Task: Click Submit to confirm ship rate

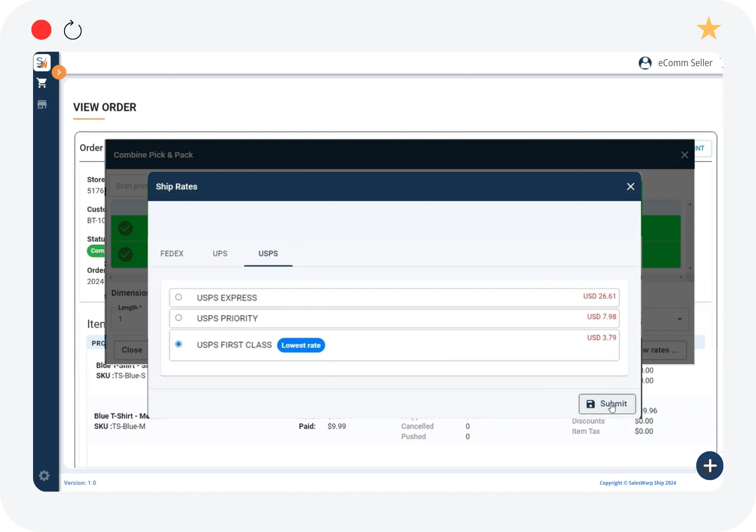Action: point(607,404)
